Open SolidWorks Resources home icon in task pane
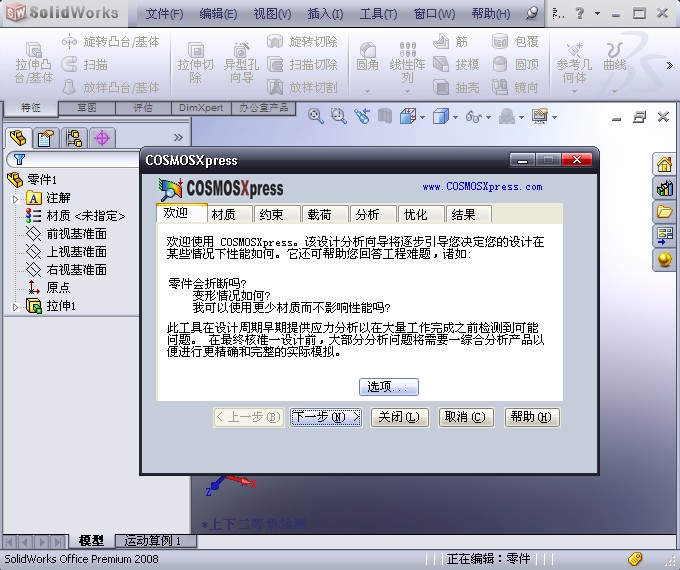This screenshot has height=570, width=680. (x=664, y=165)
